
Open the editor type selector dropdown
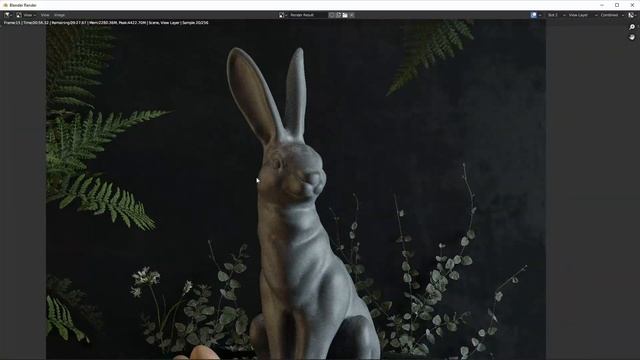[8, 15]
